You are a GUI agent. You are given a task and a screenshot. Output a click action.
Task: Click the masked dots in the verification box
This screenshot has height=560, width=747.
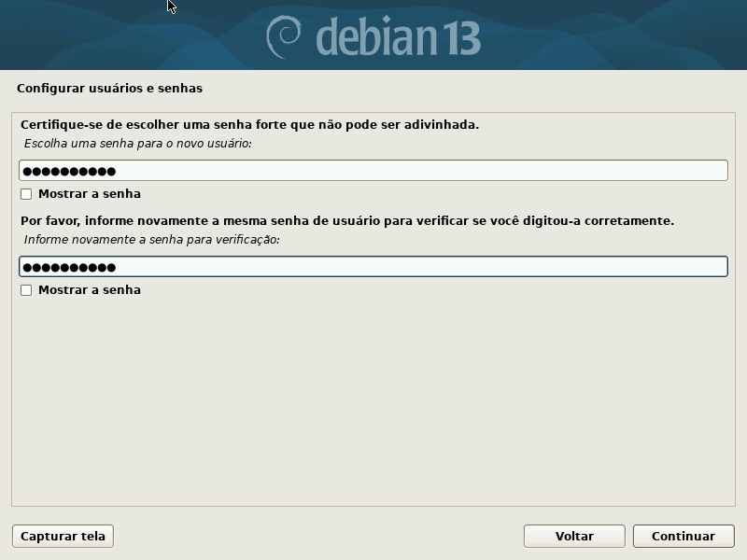pos(69,268)
